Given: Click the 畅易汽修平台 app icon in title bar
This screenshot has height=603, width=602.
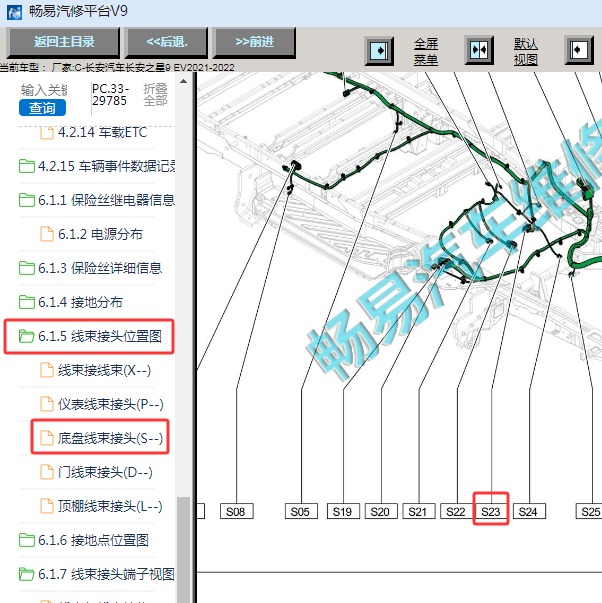Looking at the screenshot, I should point(14,12).
